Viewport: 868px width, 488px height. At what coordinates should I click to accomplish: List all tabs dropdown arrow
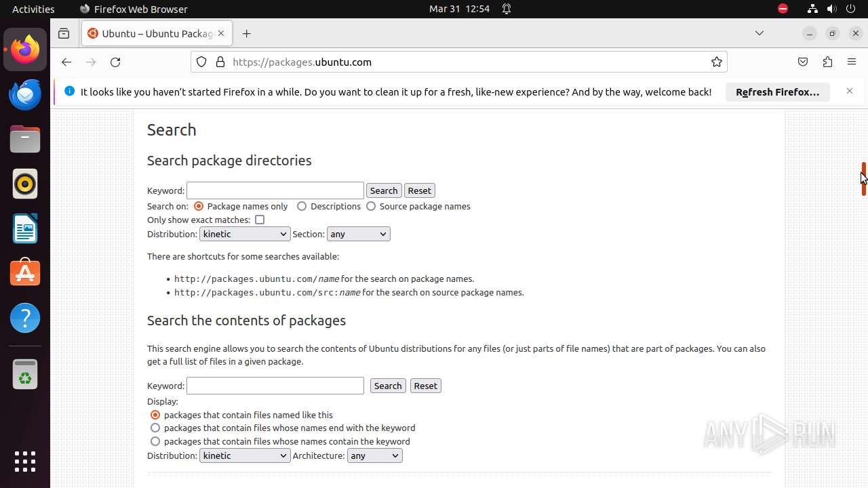point(759,33)
